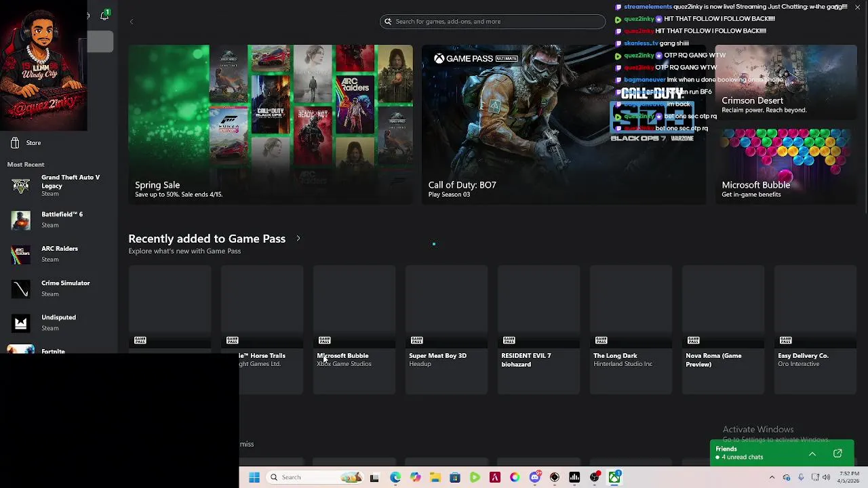
Task: Select Battlefield 6 in Most Recent list
Action: tap(58, 220)
